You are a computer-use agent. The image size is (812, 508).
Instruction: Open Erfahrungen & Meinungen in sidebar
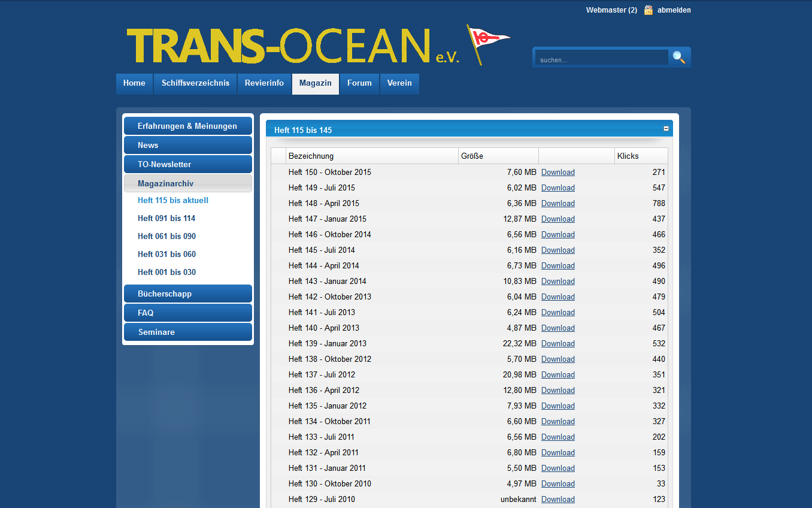187,126
